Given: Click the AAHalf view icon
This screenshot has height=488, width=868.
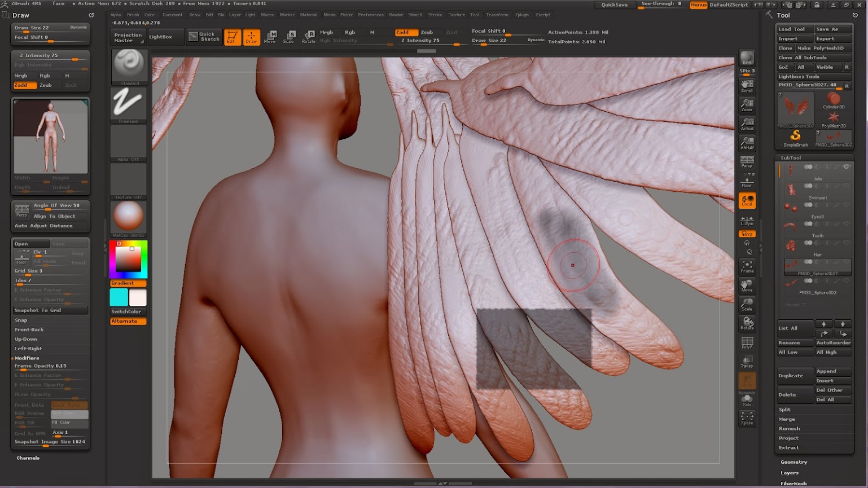Looking at the screenshot, I should click(x=747, y=143).
